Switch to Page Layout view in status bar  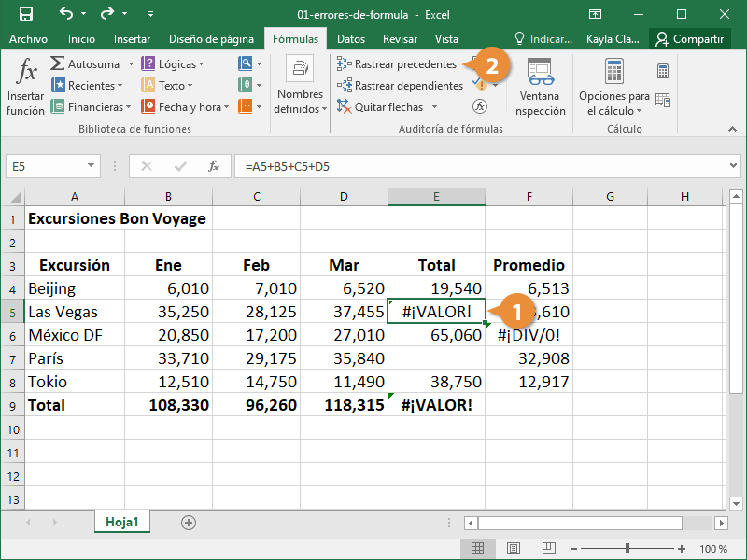point(512,549)
